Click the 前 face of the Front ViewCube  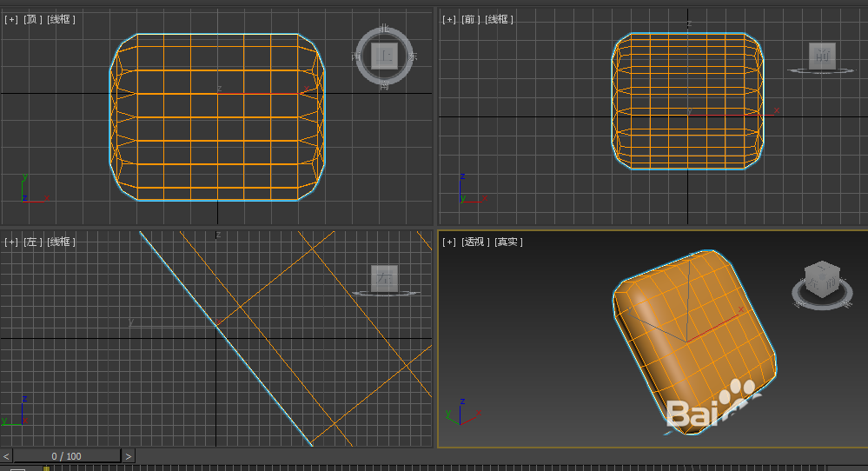tap(822, 56)
